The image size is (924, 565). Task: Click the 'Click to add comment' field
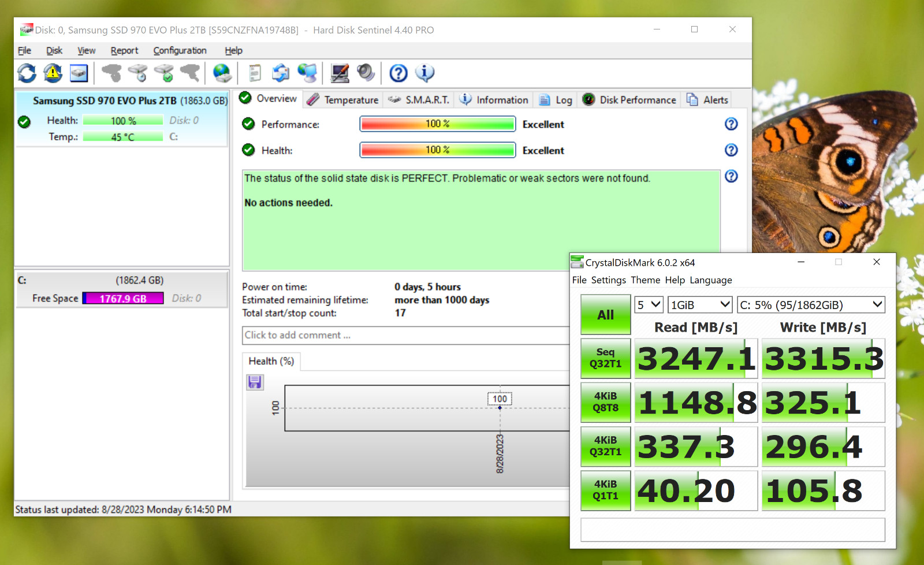(406, 335)
